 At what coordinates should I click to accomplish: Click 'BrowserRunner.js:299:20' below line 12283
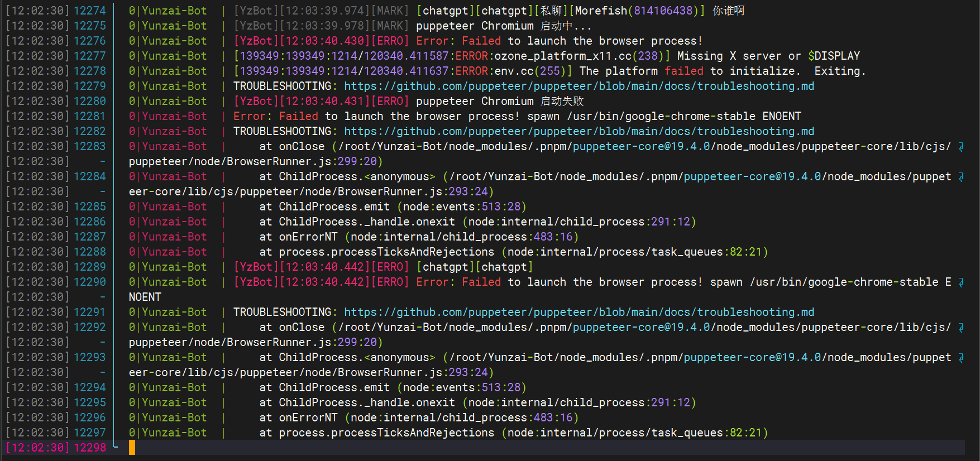(302, 161)
